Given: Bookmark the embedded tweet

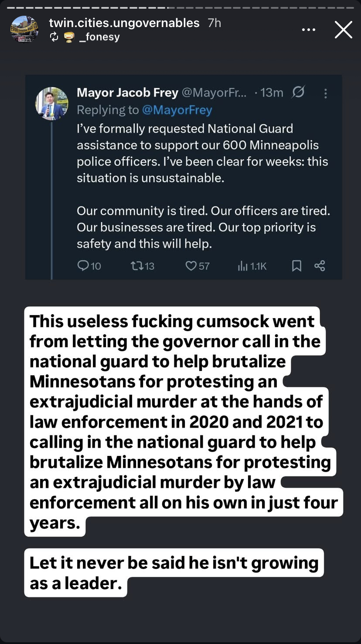Looking at the screenshot, I should tap(296, 266).
